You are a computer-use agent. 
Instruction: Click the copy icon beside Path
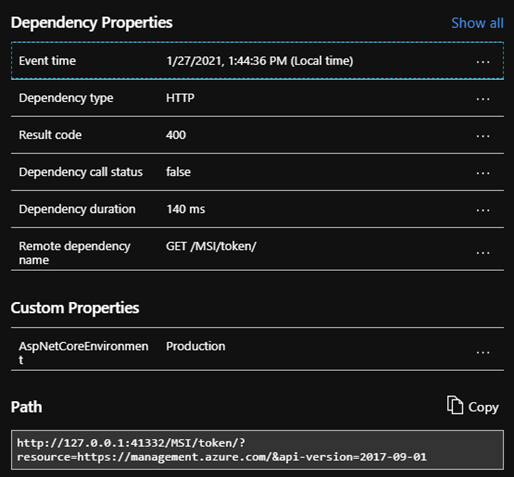(x=455, y=405)
